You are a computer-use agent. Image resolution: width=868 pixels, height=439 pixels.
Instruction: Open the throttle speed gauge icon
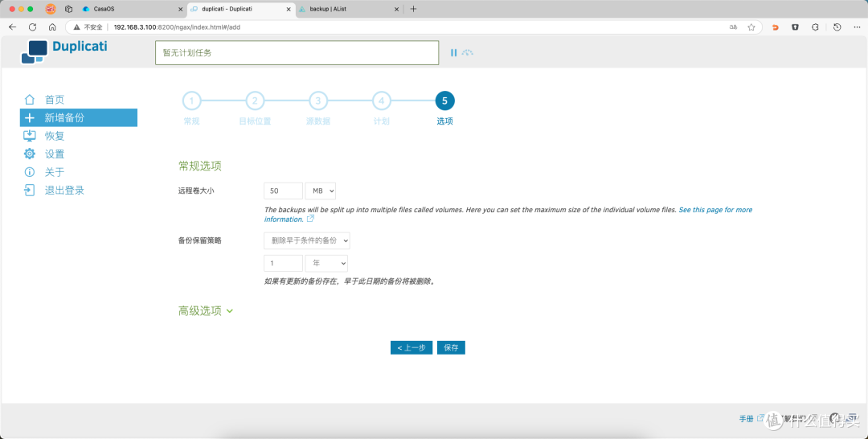(x=468, y=52)
